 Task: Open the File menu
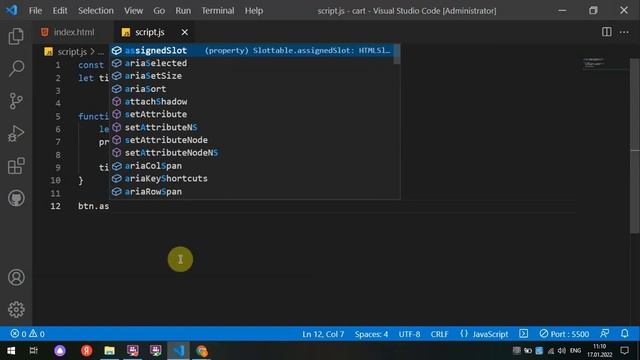(35, 11)
